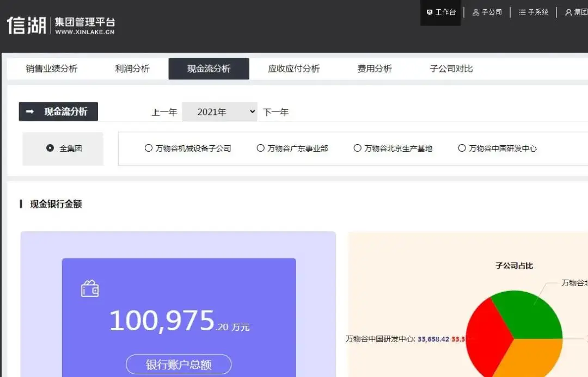Select 万物谷机械设备子公司 radio option
Image resolution: width=588 pixels, height=377 pixels.
[148, 147]
